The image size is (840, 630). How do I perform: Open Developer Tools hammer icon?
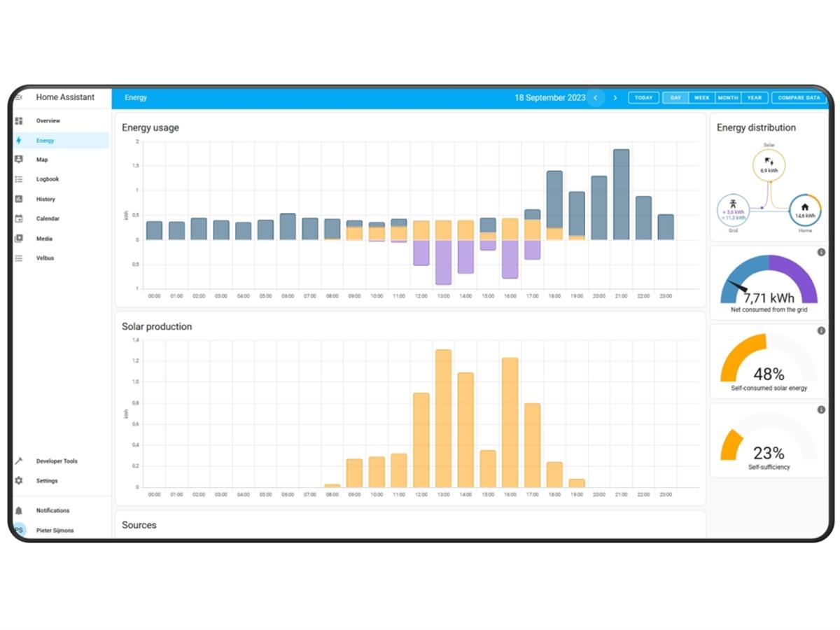point(19,461)
